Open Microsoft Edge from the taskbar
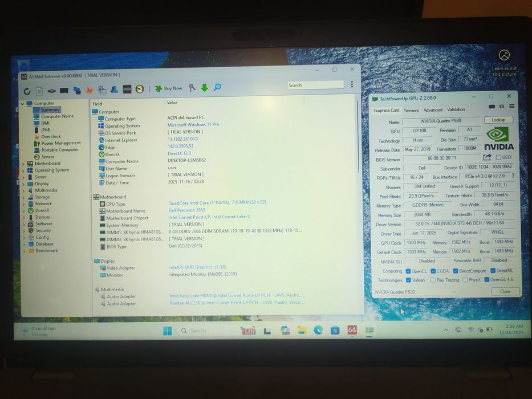 click(318, 330)
